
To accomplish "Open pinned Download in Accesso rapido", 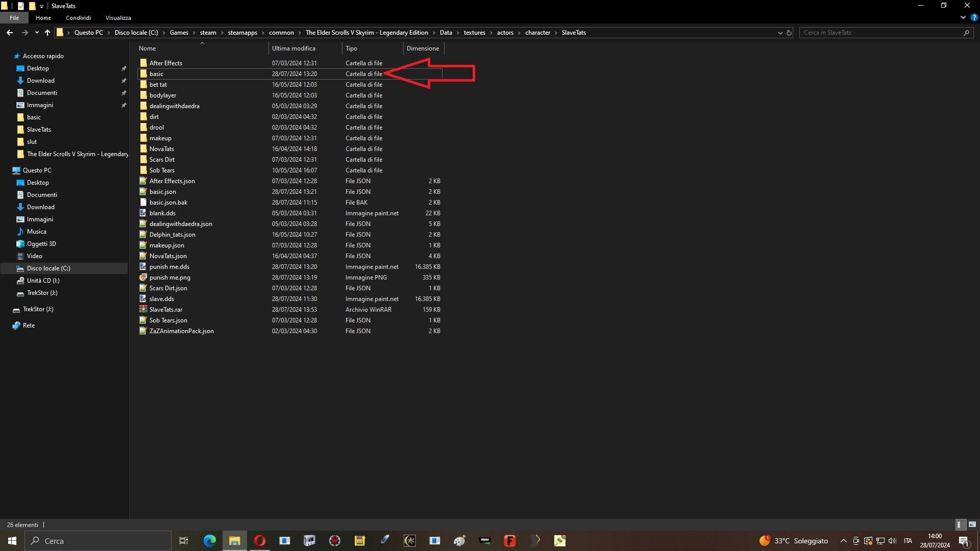I will click(x=41, y=81).
